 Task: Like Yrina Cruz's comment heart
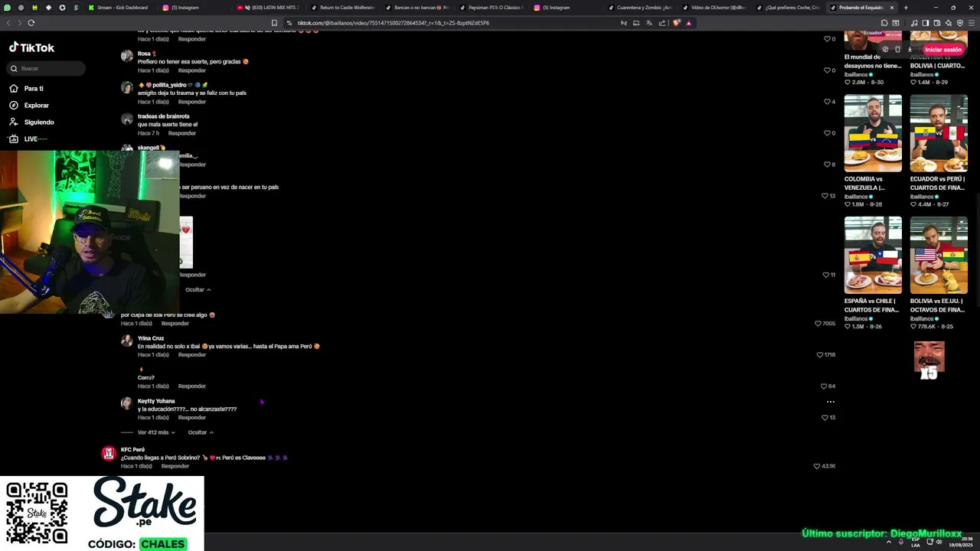[819, 354]
